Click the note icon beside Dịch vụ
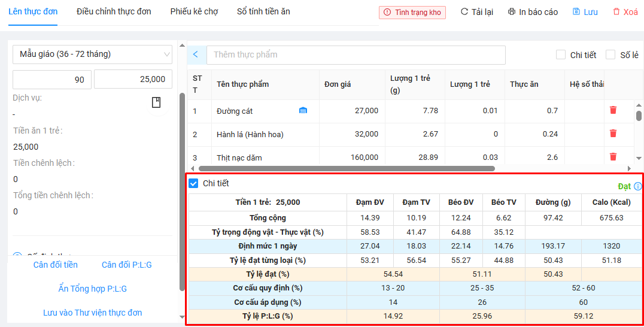644x327 pixels. [156, 102]
